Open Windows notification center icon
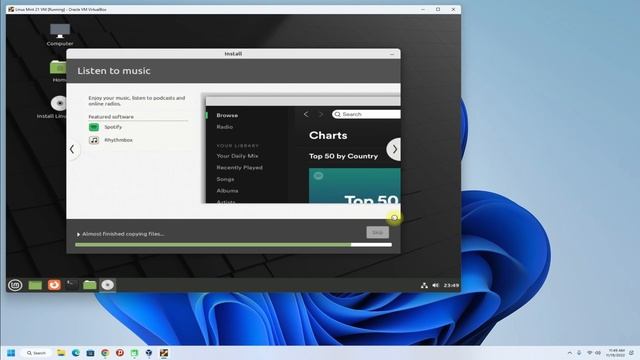Viewport: 640px width, 360px height. point(631,353)
